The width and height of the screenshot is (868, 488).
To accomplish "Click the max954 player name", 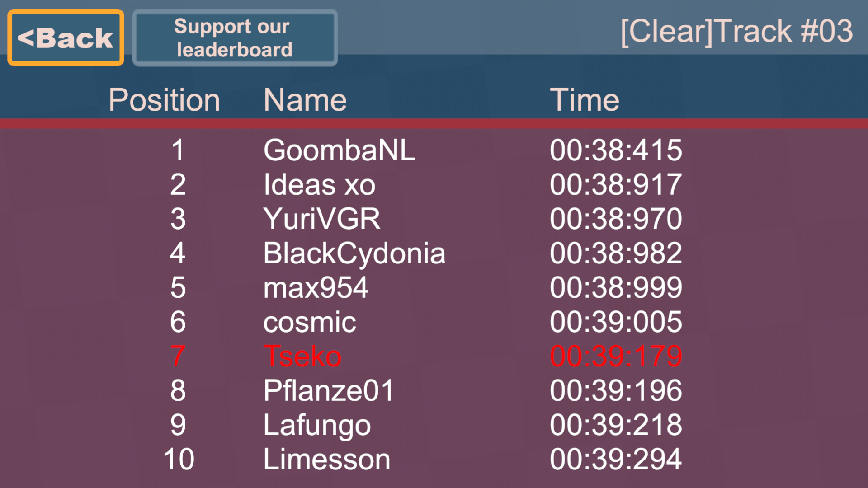I will 316,287.
